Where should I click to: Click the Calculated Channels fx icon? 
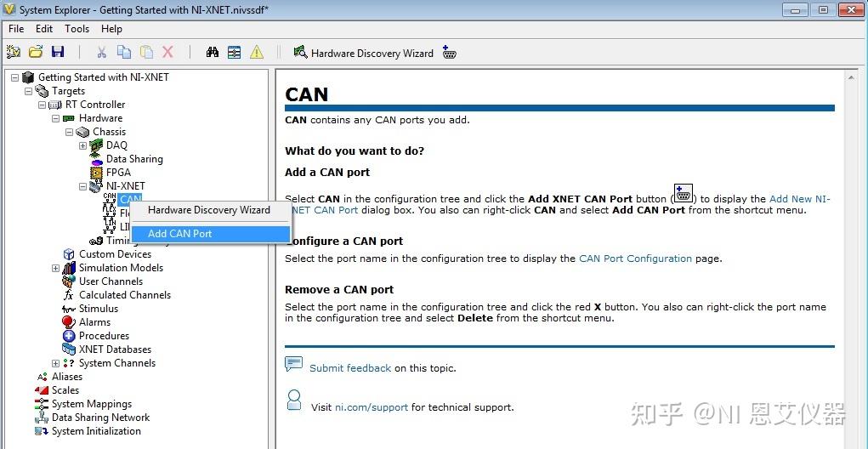(x=69, y=295)
